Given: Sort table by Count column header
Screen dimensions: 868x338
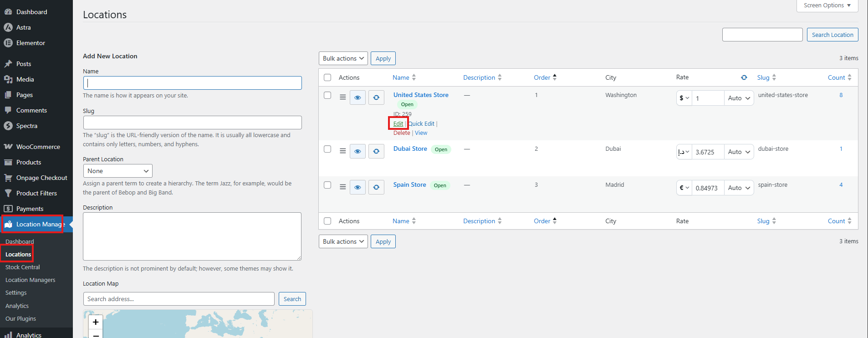Looking at the screenshot, I should click(x=839, y=77).
